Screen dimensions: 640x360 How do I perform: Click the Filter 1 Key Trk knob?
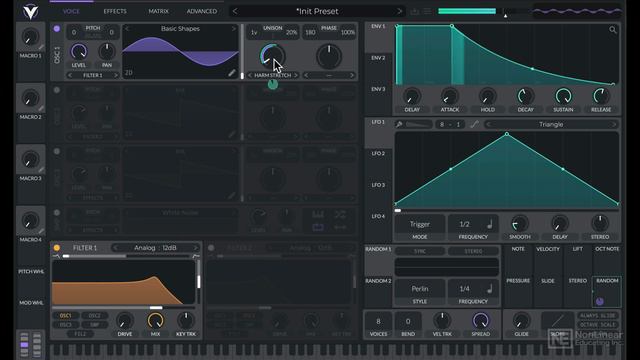(x=186, y=321)
